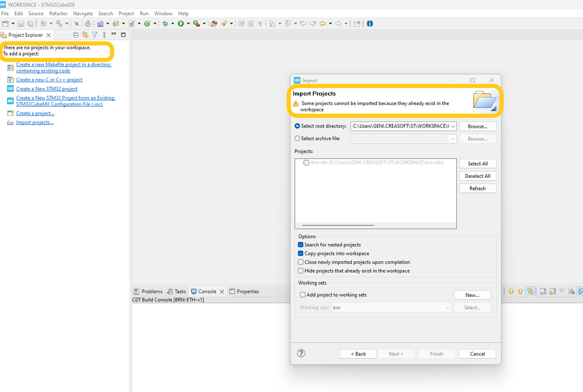
Task: Open the Working sets 'brn' dropdown
Action: click(447, 307)
